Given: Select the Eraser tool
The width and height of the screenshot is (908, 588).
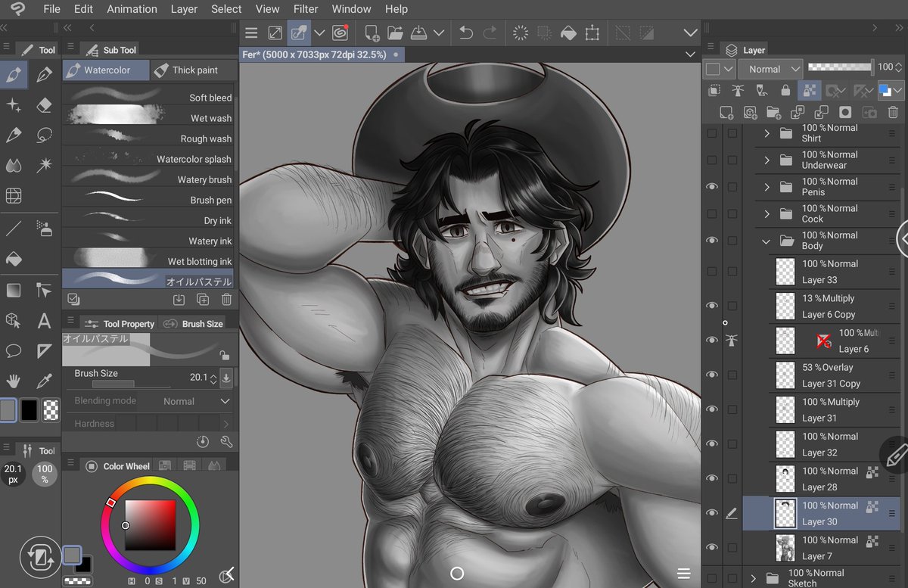Looking at the screenshot, I should coord(45,104).
